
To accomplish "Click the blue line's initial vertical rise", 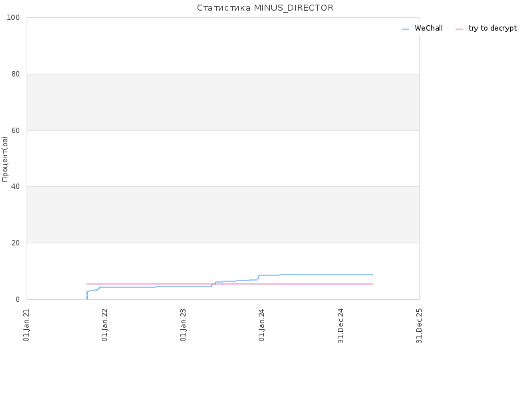I will click(87, 295).
